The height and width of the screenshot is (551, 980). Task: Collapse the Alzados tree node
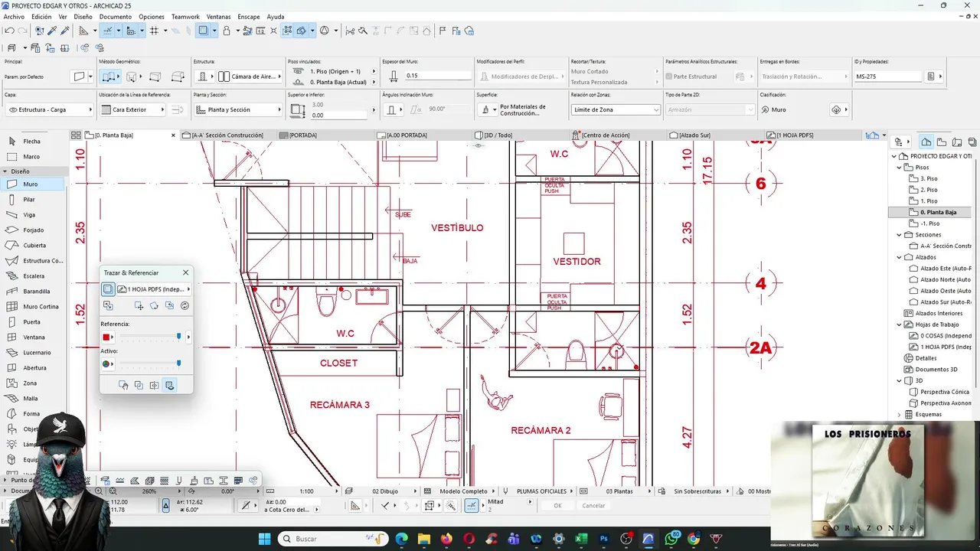900,257
